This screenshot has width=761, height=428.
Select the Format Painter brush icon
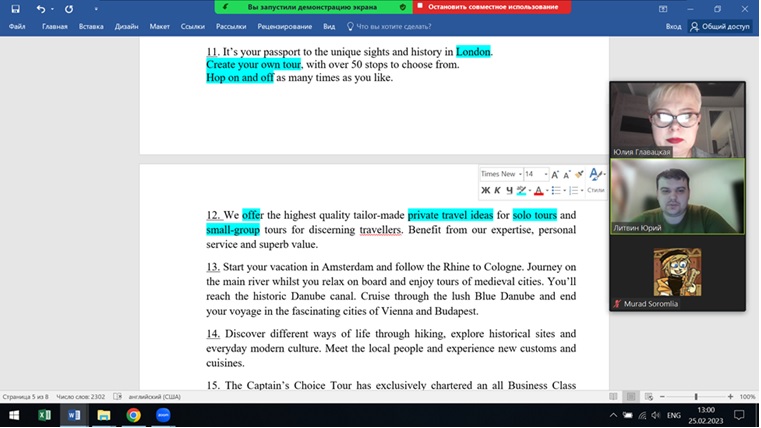[x=579, y=174]
